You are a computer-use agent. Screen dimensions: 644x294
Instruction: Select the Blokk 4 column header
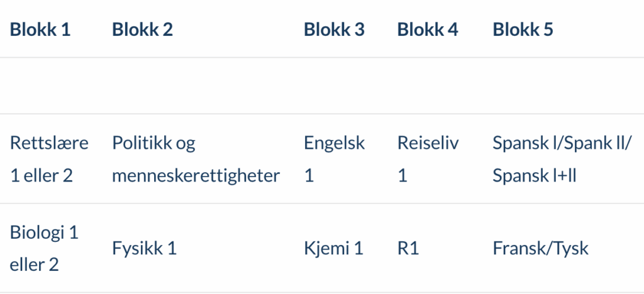(x=428, y=30)
